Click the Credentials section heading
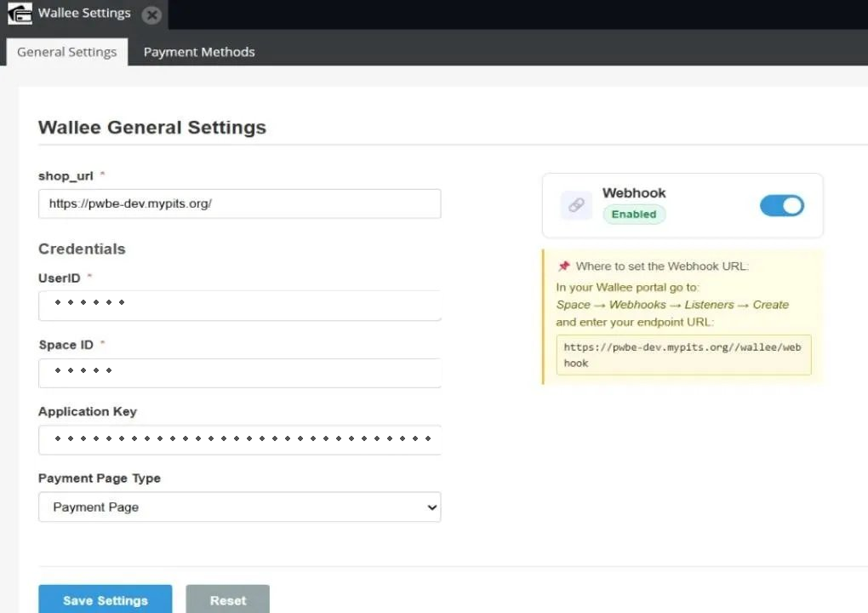This screenshot has height=613, width=868. click(82, 249)
